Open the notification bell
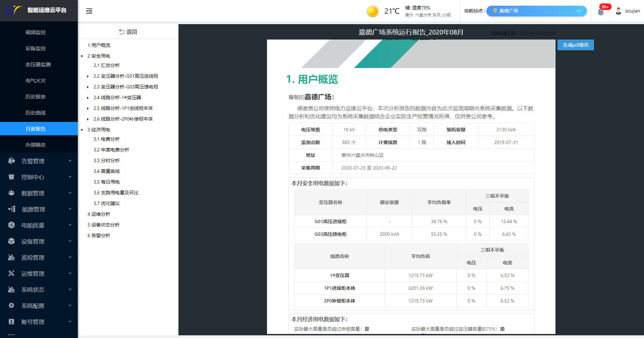Image resolution: width=644 pixels, height=338 pixels. pyautogui.click(x=601, y=12)
